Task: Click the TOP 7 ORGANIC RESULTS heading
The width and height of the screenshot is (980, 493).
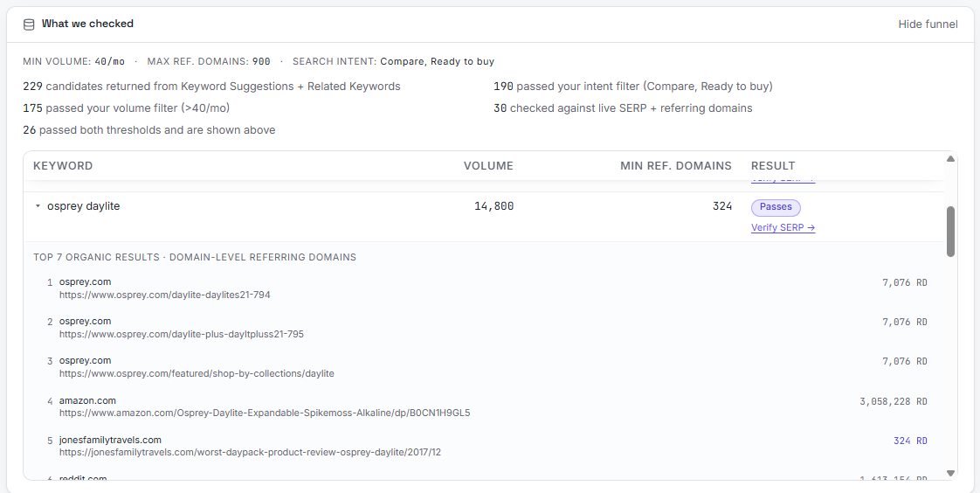Action: tap(195, 257)
